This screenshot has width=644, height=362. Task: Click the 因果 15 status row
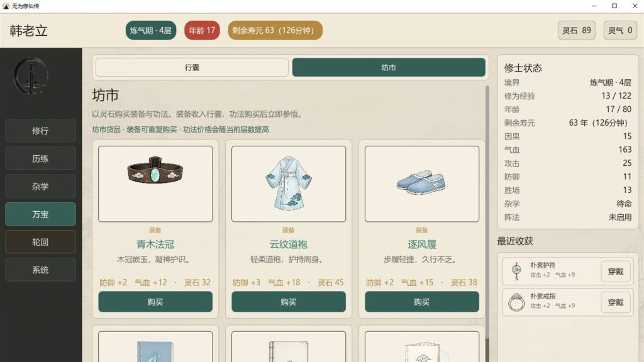[568, 136]
